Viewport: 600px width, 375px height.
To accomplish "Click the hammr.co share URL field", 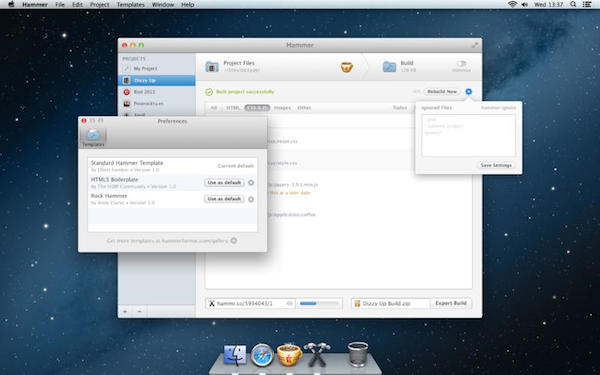I will point(250,303).
